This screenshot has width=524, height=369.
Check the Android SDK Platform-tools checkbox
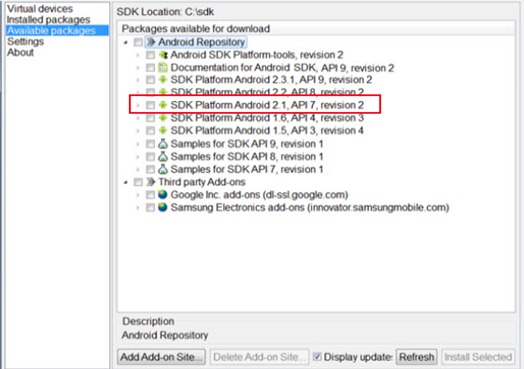pos(150,55)
